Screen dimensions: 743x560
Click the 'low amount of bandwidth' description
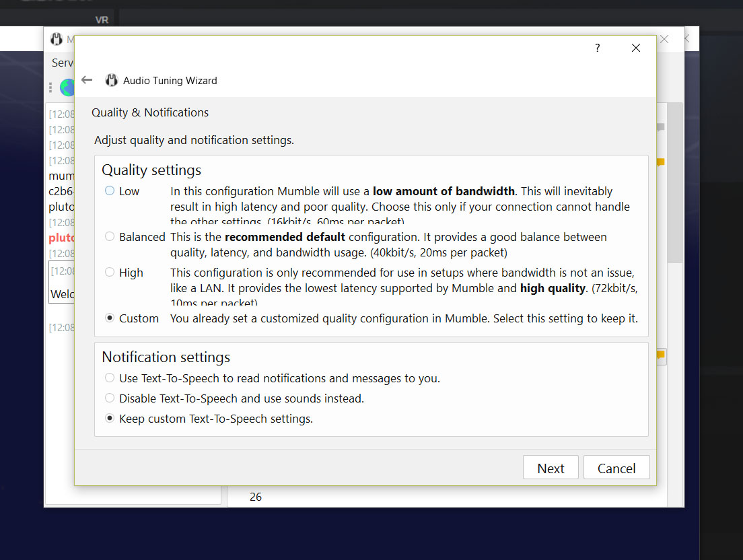(x=444, y=191)
